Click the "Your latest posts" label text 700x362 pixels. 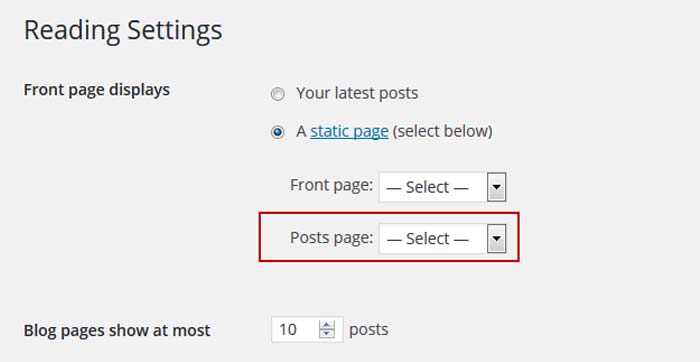click(357, 93)
